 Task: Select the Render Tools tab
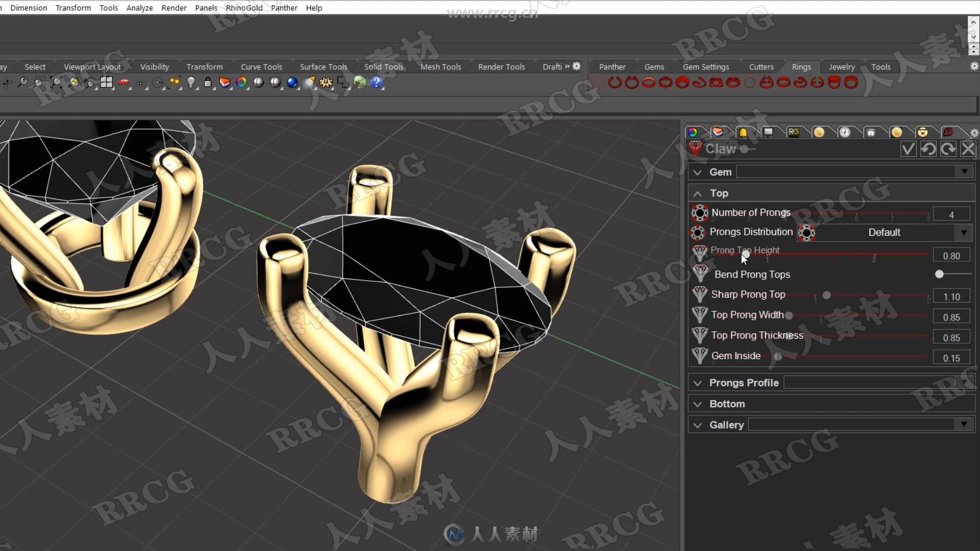501,66
